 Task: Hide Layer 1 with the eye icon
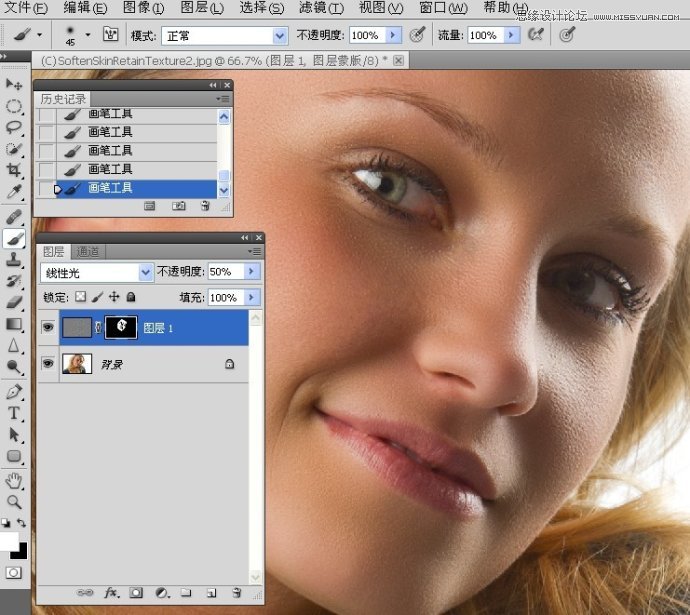coord(47,327)
